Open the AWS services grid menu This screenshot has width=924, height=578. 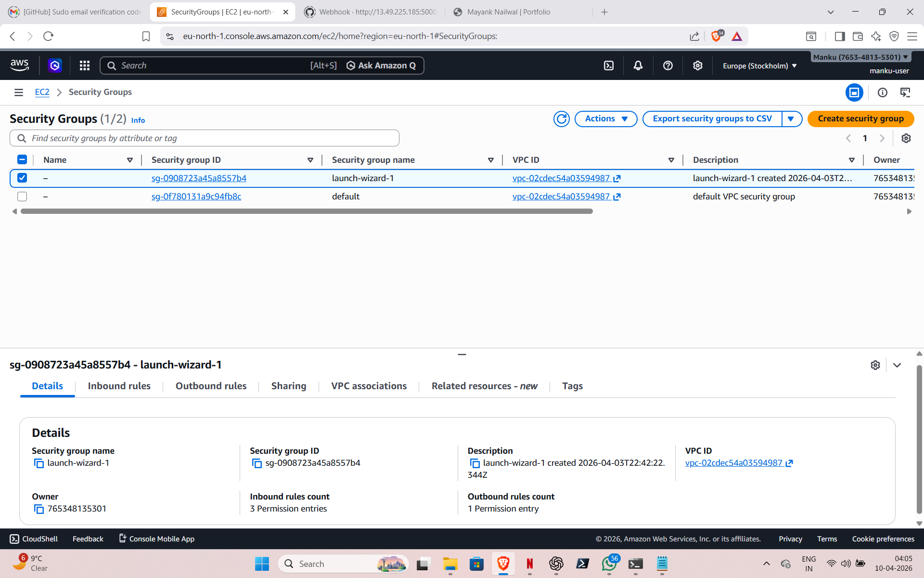click(85, 66)
